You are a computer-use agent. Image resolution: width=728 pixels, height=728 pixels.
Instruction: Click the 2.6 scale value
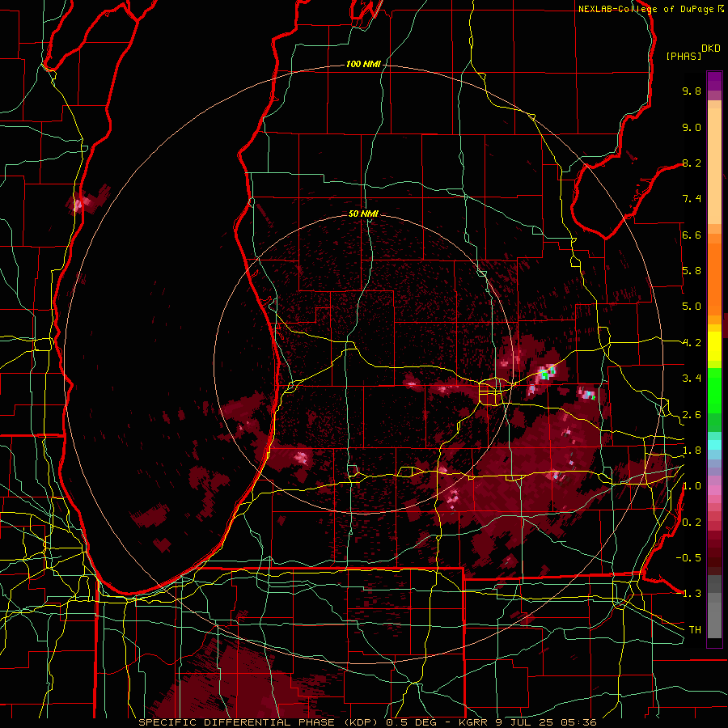click(692, 415)
